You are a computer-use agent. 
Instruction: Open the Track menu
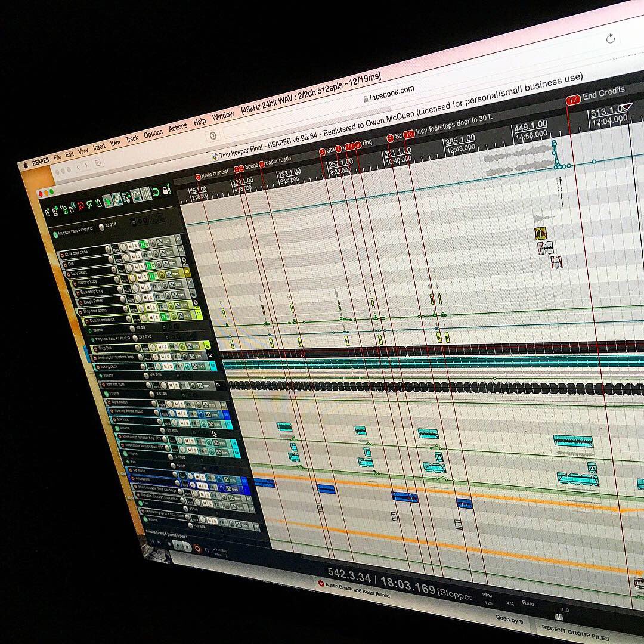(x=132, y=139)
